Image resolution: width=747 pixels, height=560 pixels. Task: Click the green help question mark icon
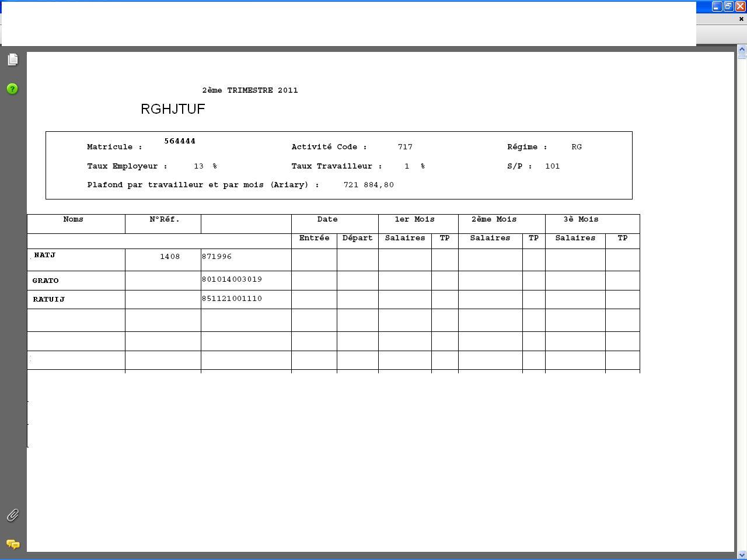click(12, 89)
